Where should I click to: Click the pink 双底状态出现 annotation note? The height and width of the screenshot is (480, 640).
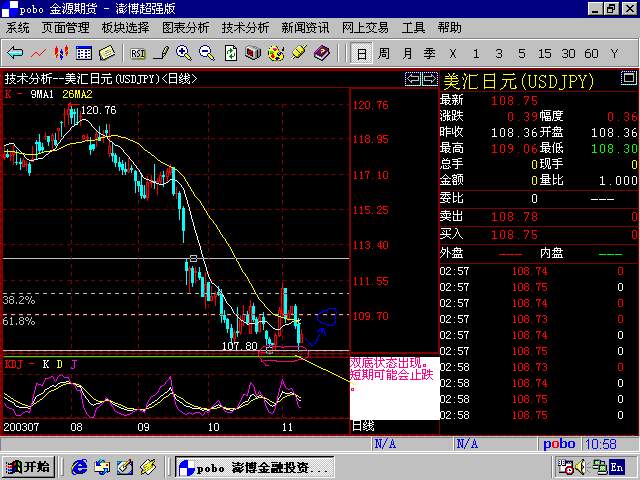[394, 388]
